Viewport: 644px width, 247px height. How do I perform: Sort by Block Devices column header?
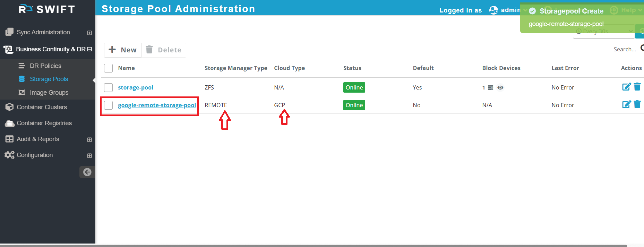point(501,68)
